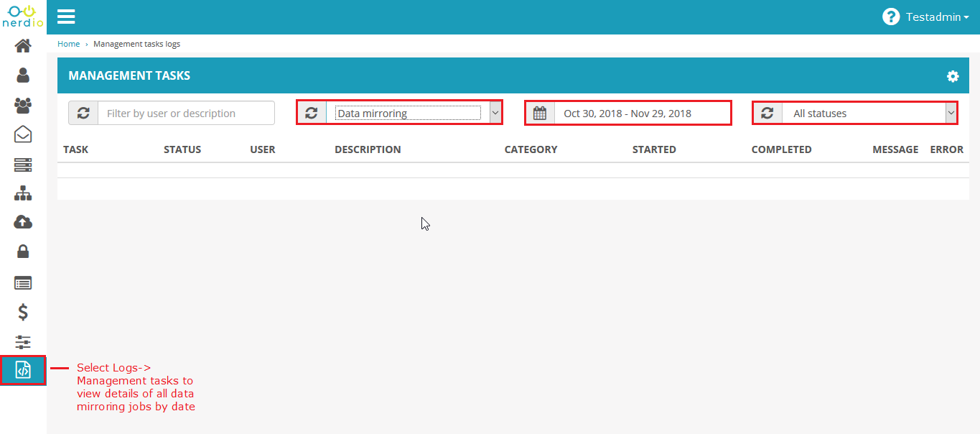Open the Mail envelope section in sidebar
The image size is (980, 434).
click(23, 134)
